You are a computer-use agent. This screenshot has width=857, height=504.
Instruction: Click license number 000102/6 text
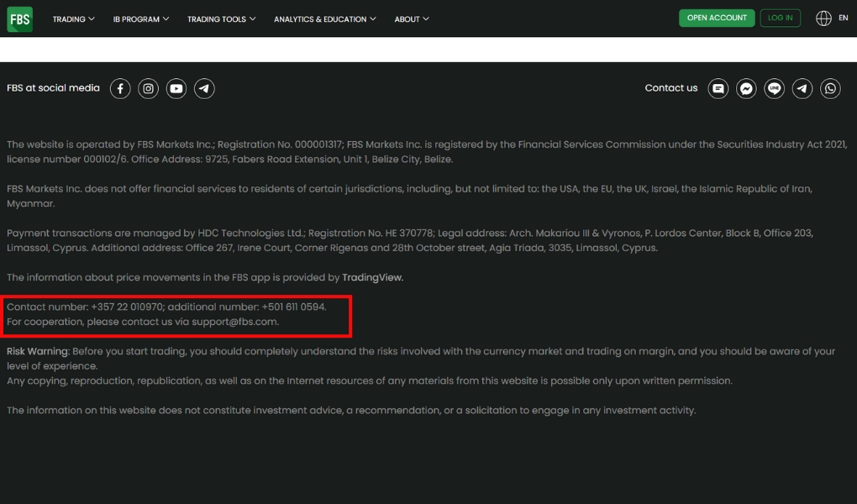[67, 160]
